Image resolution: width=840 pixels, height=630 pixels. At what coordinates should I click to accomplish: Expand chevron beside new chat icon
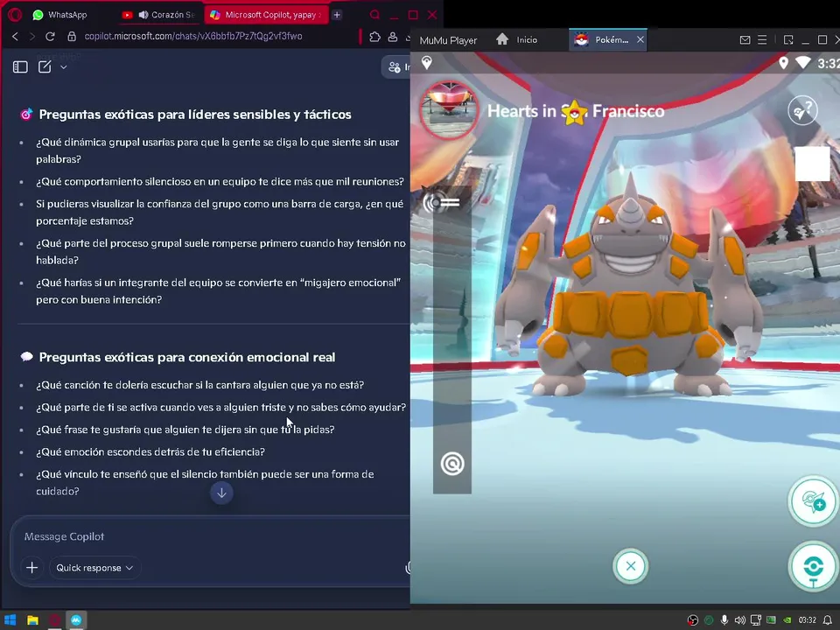coord(64,67)
